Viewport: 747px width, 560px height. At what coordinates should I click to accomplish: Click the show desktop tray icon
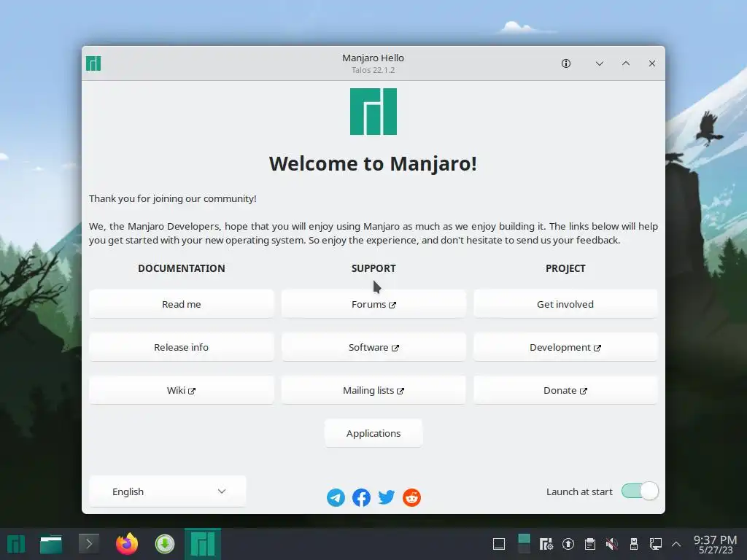tap(499, 544)
